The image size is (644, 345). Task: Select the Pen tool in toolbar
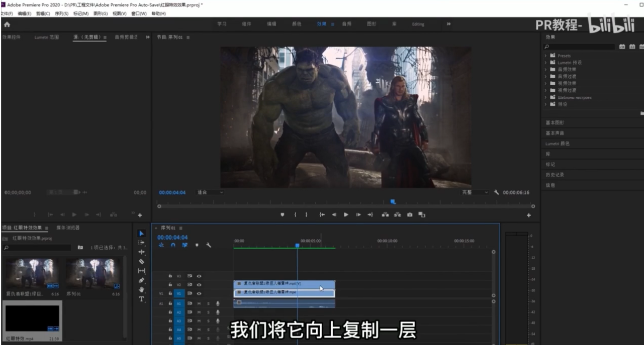pos(141,280)
